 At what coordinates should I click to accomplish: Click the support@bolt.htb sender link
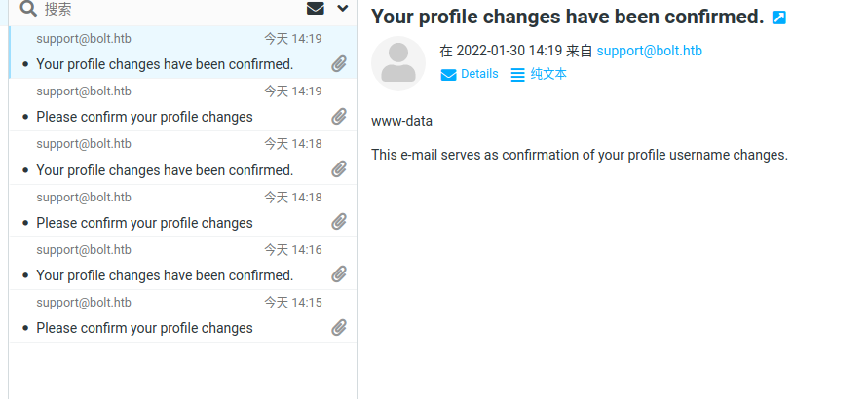click(x=649, y=51)
